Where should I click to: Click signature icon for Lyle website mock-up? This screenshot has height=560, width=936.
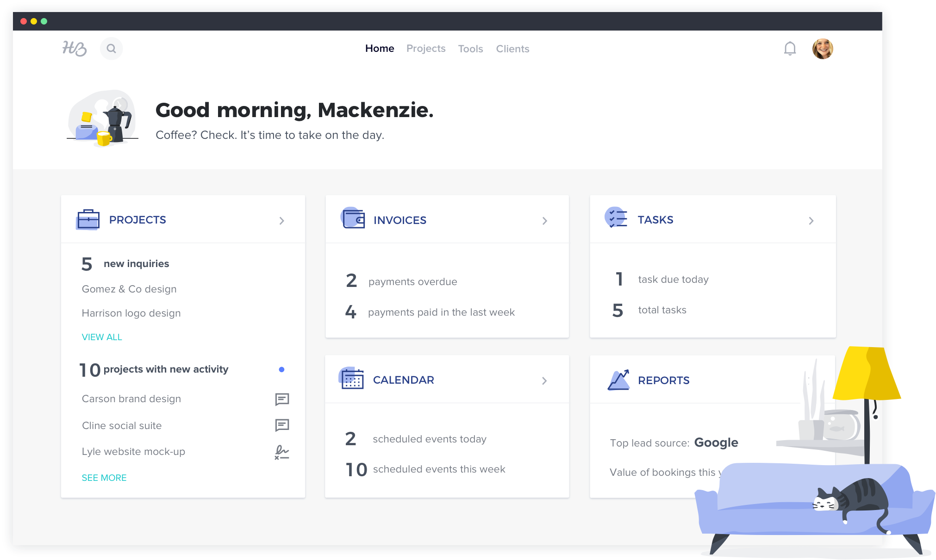coord(281,452)
